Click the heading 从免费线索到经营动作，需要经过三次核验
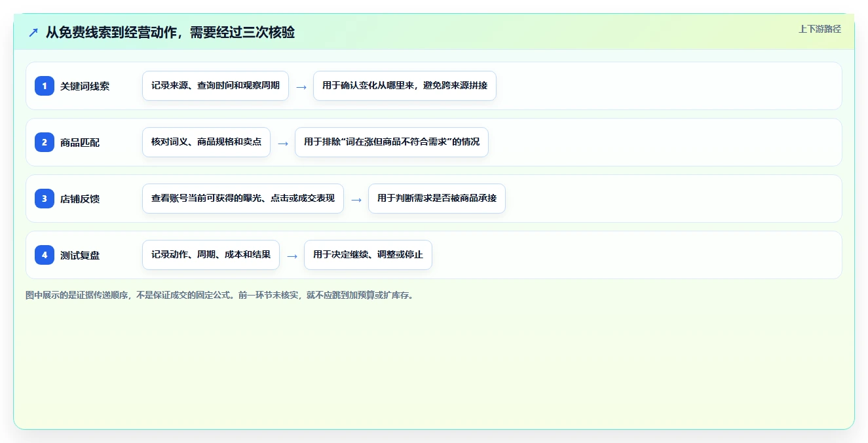Screen dimensions: 868x443 (170, 32)
